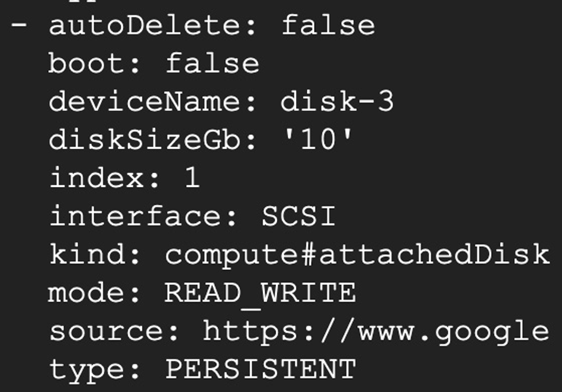The width and height of the screenshot is (562, 392).
Task: Click the disk-3 value
Action: 336,101
